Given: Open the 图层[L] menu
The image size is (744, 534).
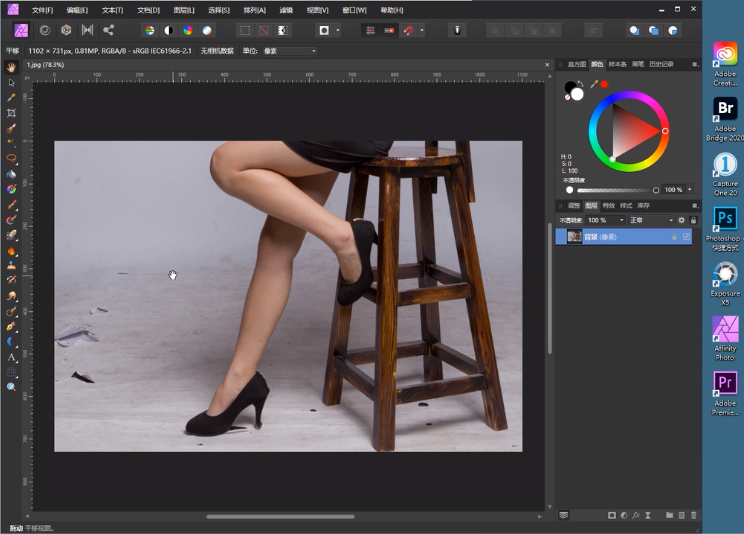Looking at the screenshot, I should pyautogui.click(x=183, y=9).
